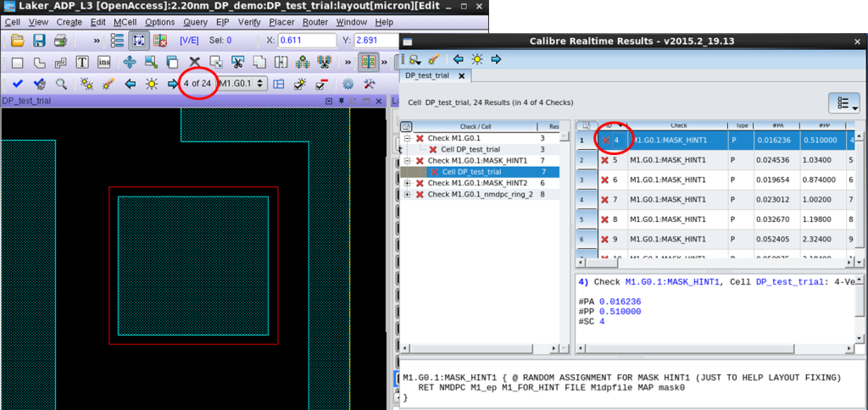Image resolution: width=868 pixels, height=410 pixels.
Task: Open the Create menu
Action: pos(70,22)
